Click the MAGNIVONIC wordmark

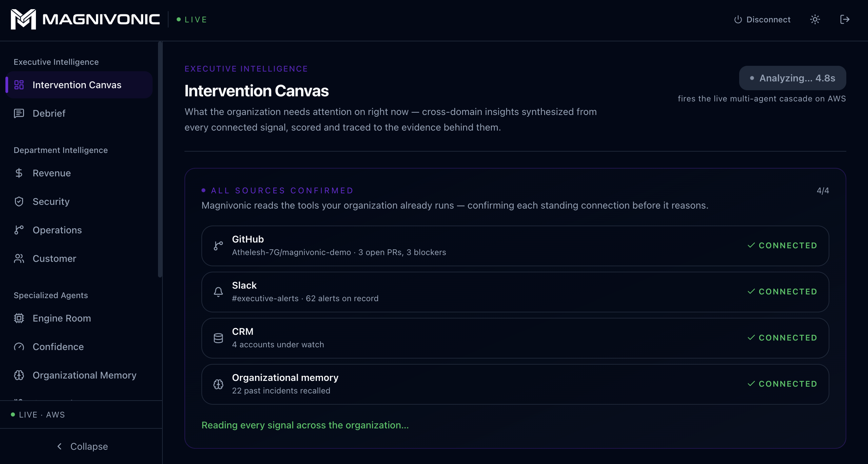coord(101,19)
